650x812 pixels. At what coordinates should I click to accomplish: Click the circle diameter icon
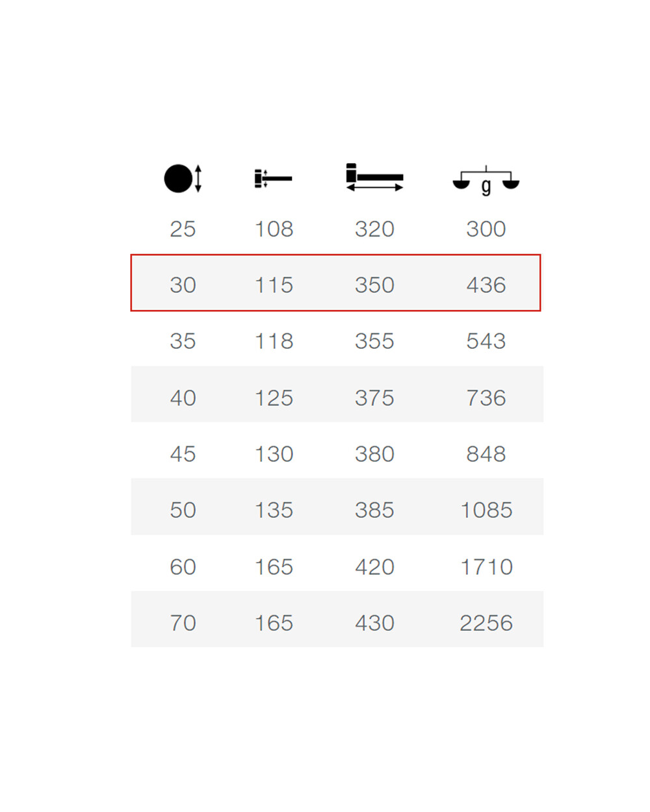point(182,179)
